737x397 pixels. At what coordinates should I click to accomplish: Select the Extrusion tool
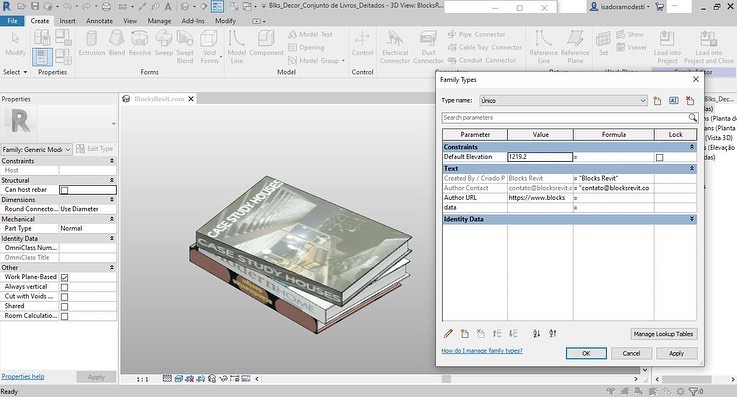(x=92, y=43)
